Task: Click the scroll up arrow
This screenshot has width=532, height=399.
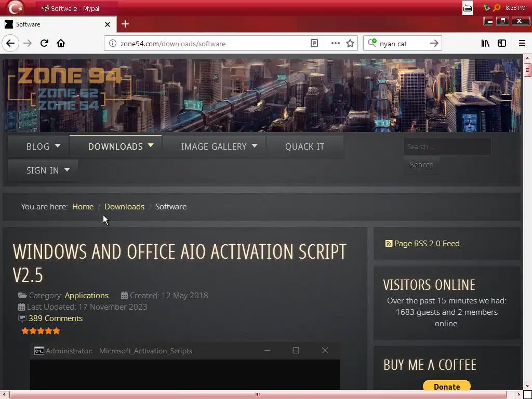Action: tap(527, 58)
